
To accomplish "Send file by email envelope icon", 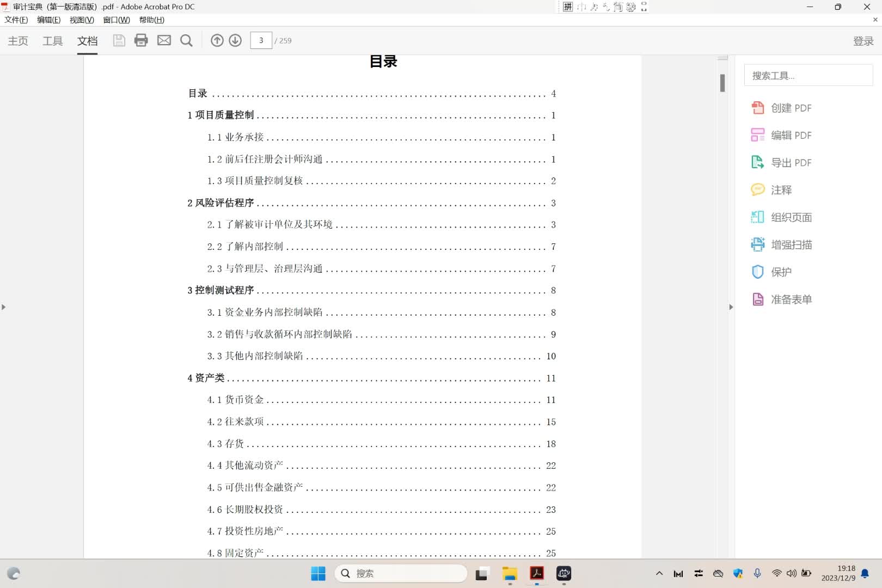I will [x=164, y=40].
